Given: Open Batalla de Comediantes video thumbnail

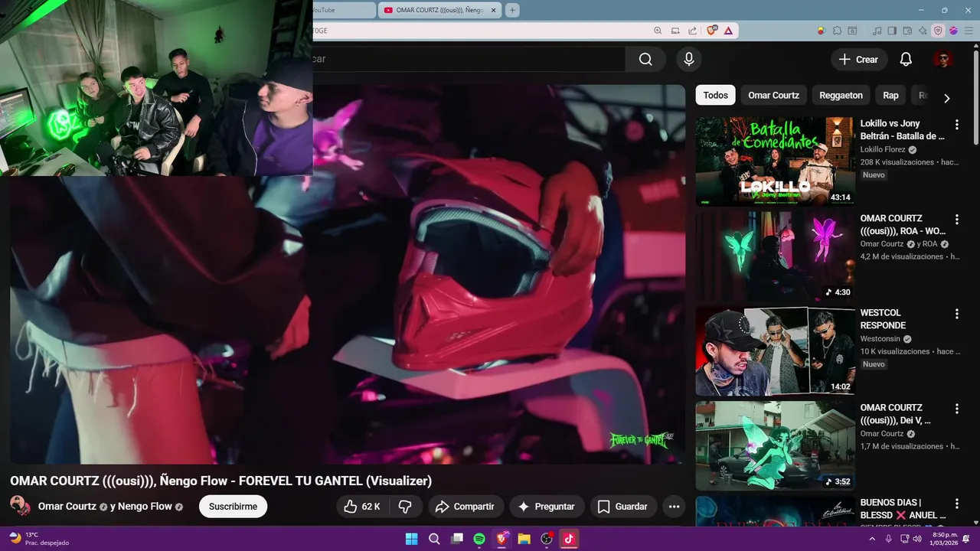Looking at the screenshot, I should pyautogui.click(x=775, y=161).
